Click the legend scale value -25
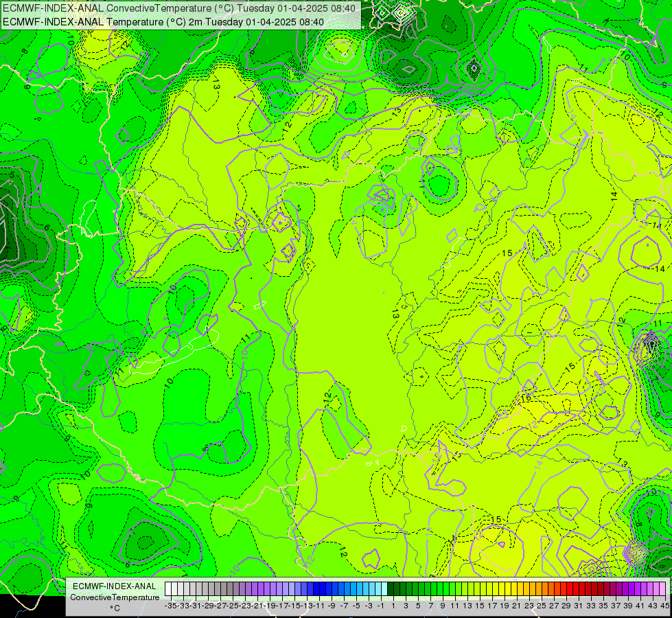The height and width of the screenshot is (618, 672). coord(233,606)
